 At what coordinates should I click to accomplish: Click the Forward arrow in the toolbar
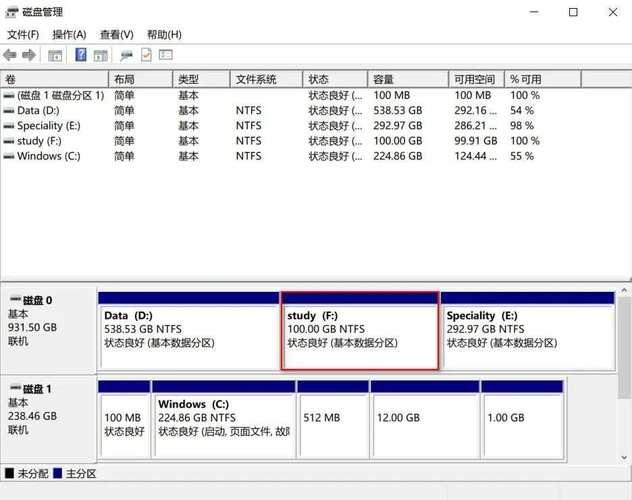29,55
